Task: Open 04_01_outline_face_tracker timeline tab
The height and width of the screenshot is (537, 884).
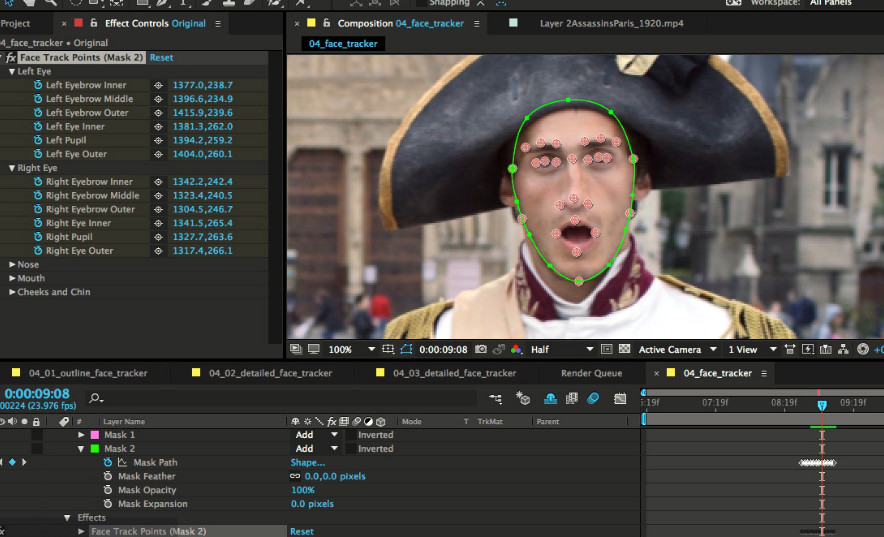Action: pyautogui.click(x=88, y=373)
